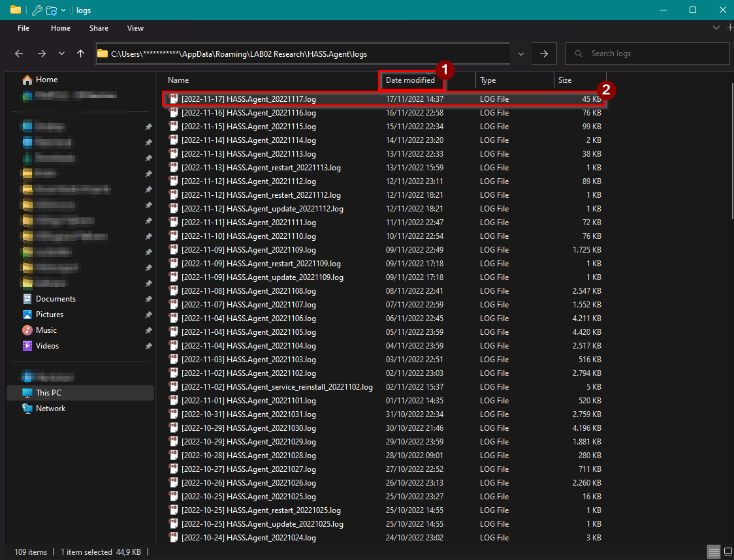Open the Home ribbon tab
Viewport: 734px width, 560px height.
point(60,28)
